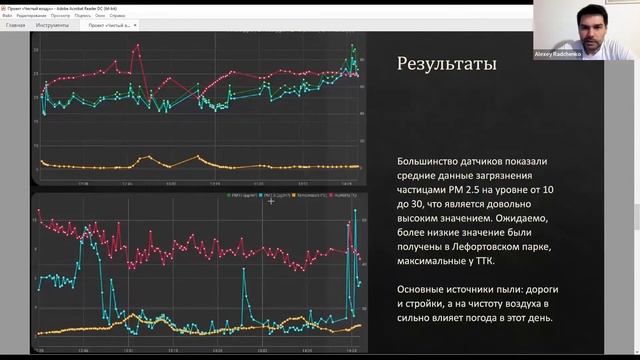
Task: Click the paragraph starting 'Основные источники пыли'
Action: pos(478,304)
